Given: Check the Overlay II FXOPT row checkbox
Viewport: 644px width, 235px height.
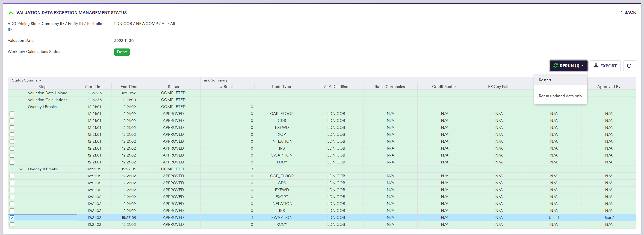Looking at the screenshot, I should 12,197.
